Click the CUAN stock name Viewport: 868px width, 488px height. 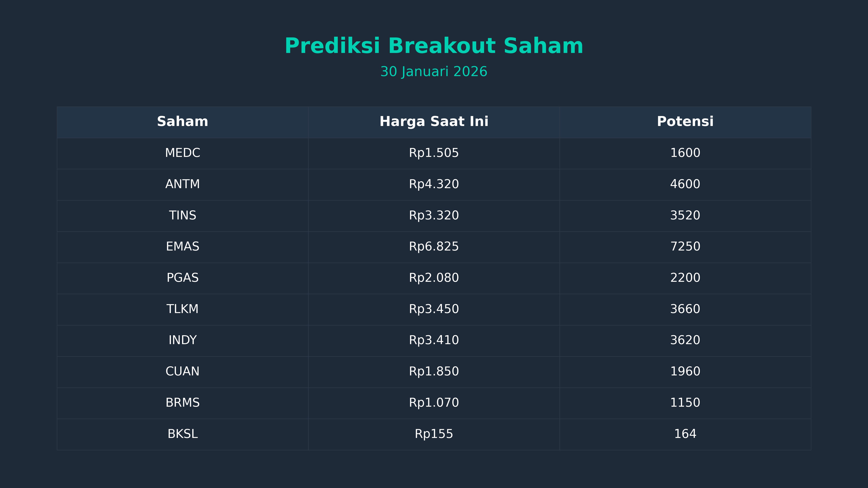(182, 371)
